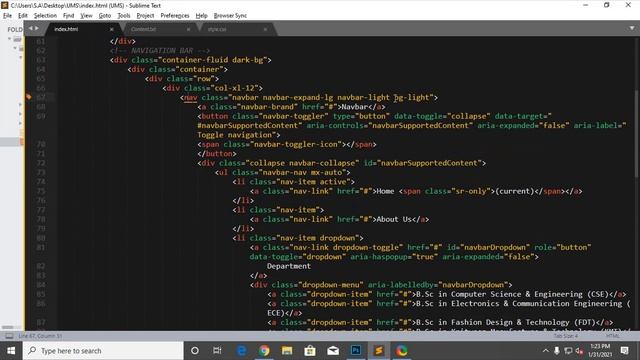
Task: Click the NAVIGATION BAR comment line
Action: pyautogui.click(x=160, y=51)
